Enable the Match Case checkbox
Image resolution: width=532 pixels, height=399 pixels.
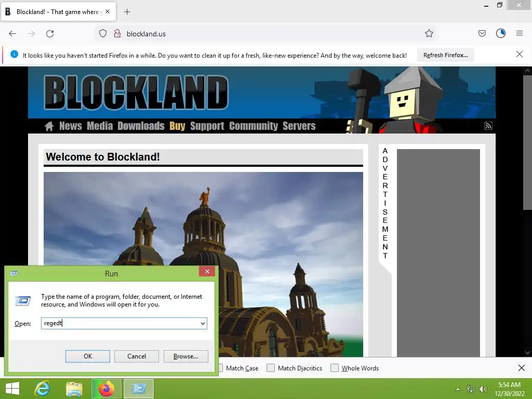220,368
